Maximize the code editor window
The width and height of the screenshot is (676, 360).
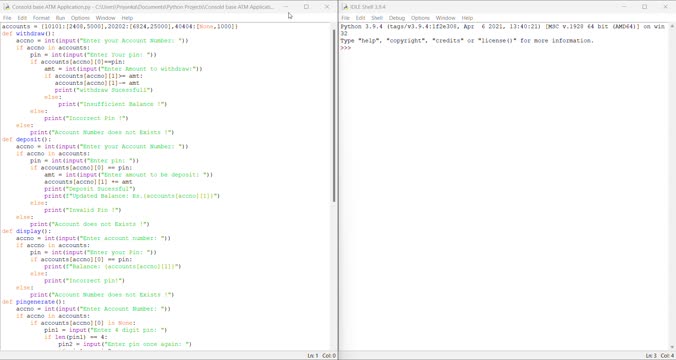pos(307,7)
